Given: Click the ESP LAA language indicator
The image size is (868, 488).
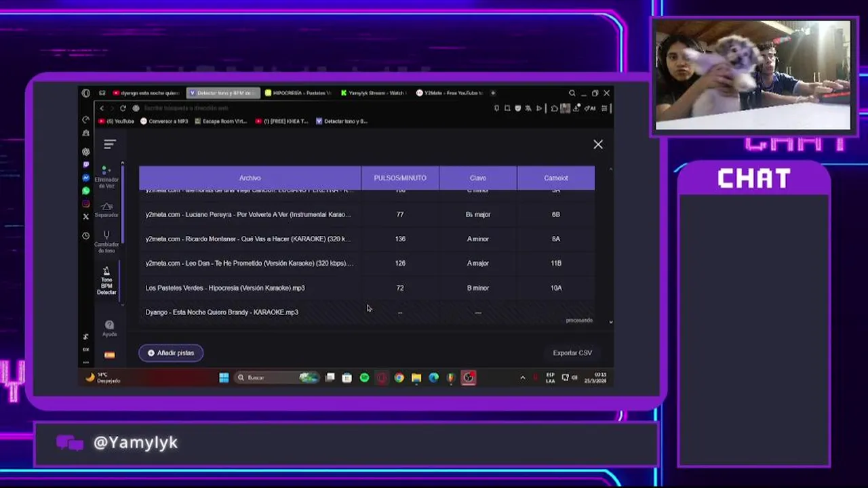Looking at the screenshot, I should (550, 378).
